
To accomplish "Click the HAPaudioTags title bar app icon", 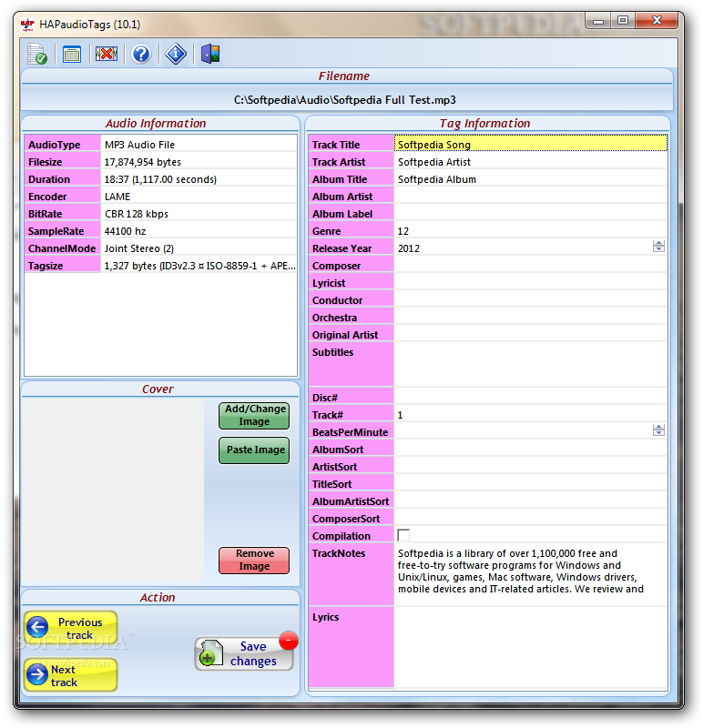I will [27, 25].
